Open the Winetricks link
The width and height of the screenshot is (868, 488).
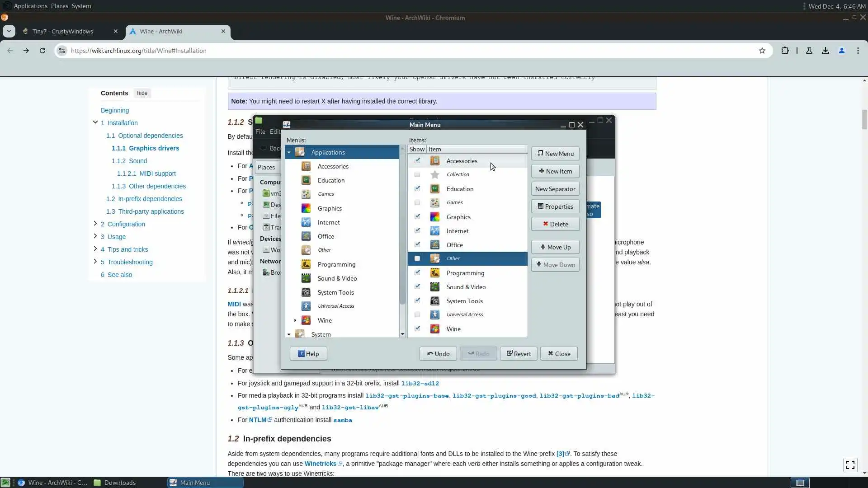[x=320, y=464]
